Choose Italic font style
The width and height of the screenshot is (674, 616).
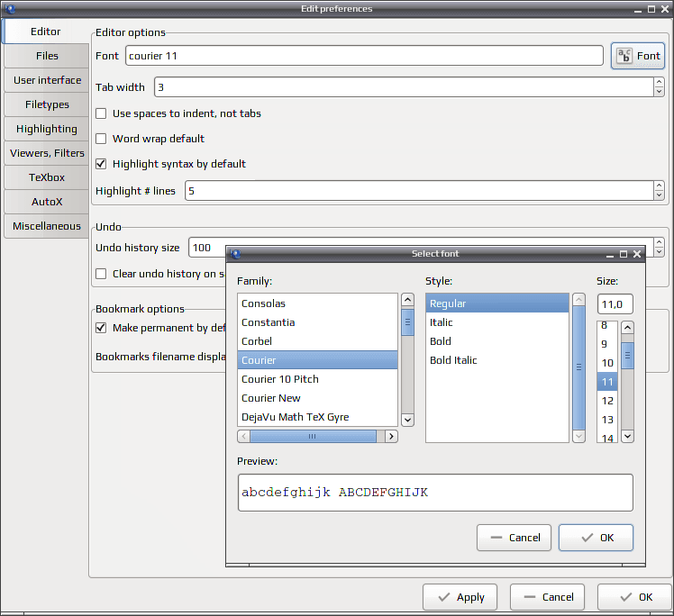click(497, 322)
